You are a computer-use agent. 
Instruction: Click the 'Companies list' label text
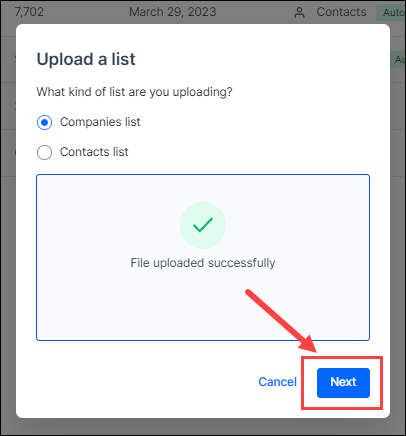[100, 122]
